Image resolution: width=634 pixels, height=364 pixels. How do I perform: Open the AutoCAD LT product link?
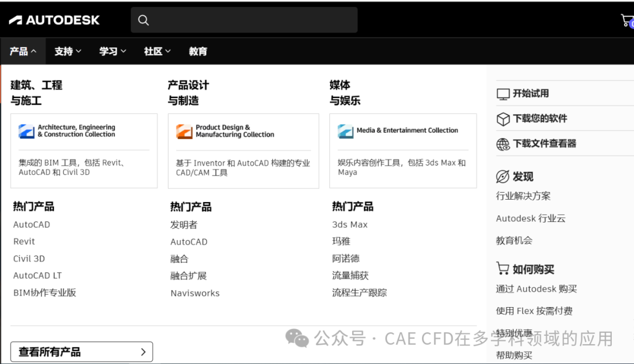[37, 275]
